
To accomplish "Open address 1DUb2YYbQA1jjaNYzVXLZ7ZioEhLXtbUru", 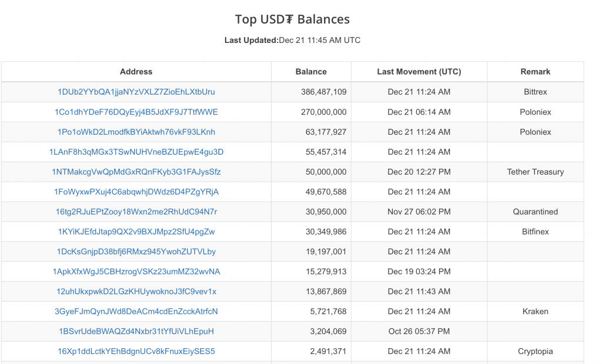I will pos(136,92).
